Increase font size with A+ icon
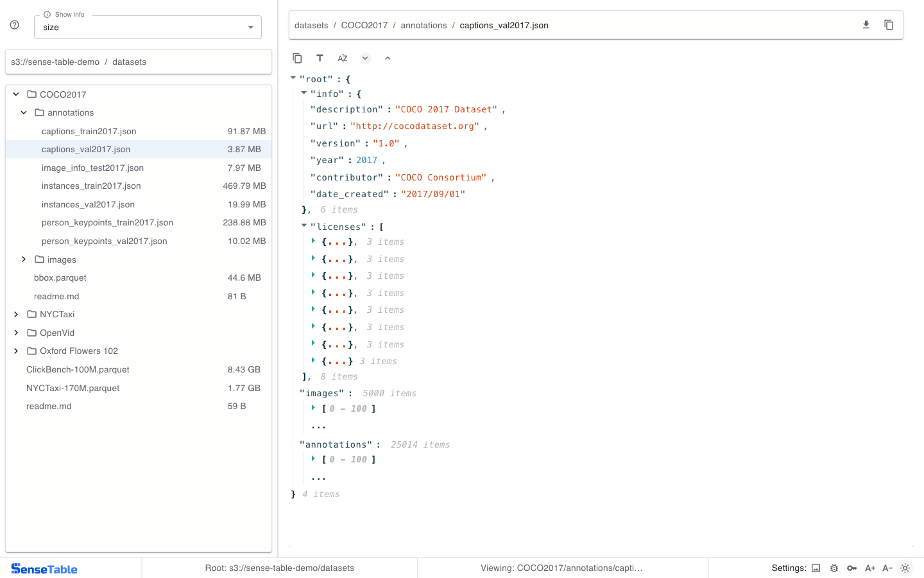The image size is (924, 578). coord(870,568)
